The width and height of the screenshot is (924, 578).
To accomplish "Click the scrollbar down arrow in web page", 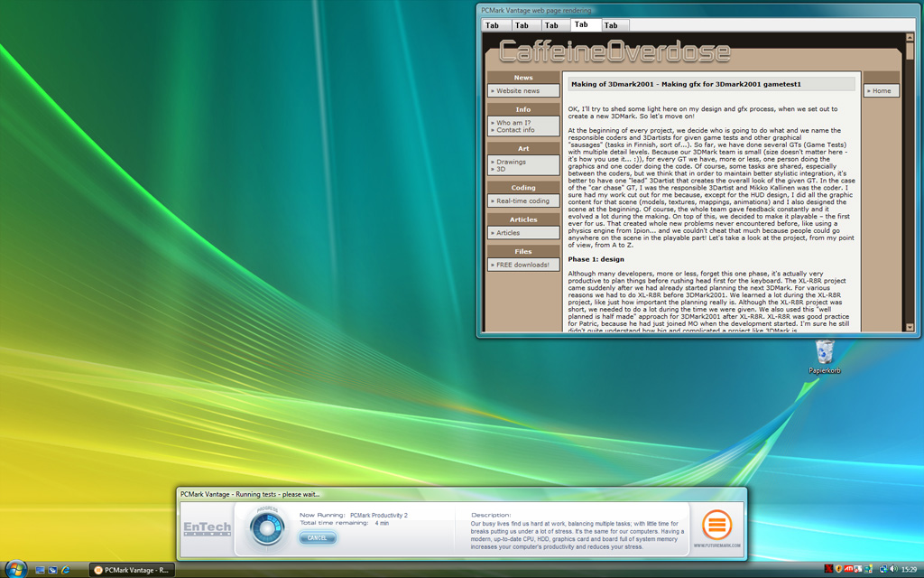I will point(909,327).
